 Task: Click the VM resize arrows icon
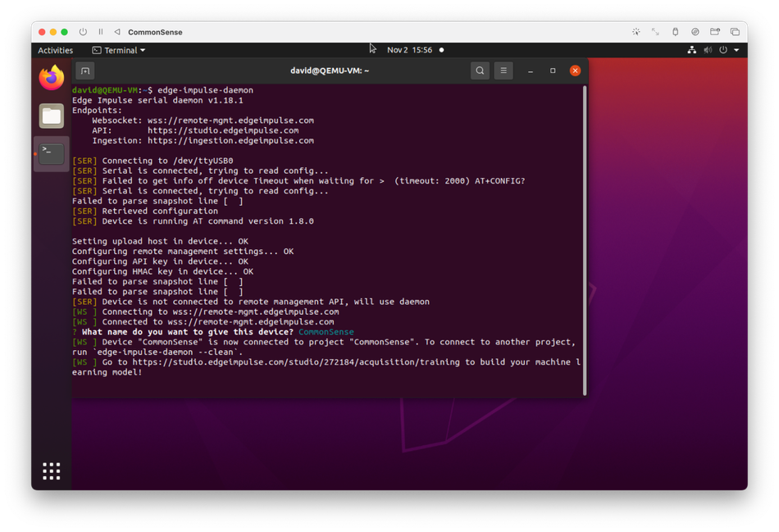655,32
